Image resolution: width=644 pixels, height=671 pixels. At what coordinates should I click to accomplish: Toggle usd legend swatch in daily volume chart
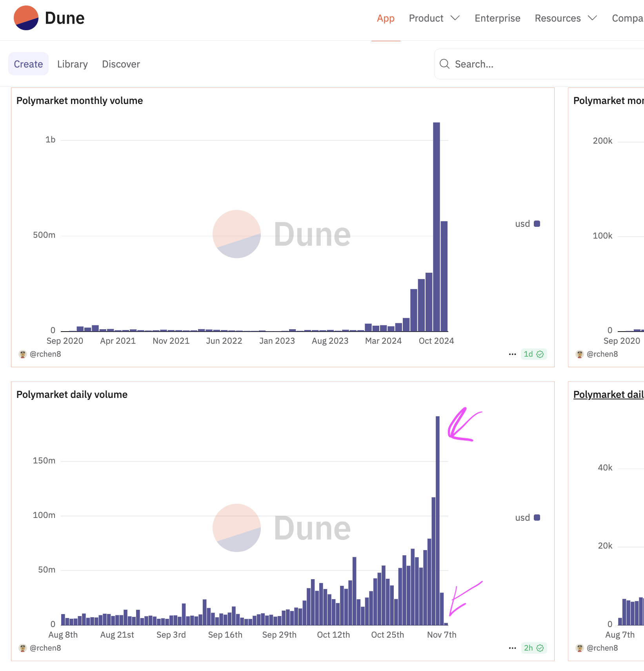537,518
